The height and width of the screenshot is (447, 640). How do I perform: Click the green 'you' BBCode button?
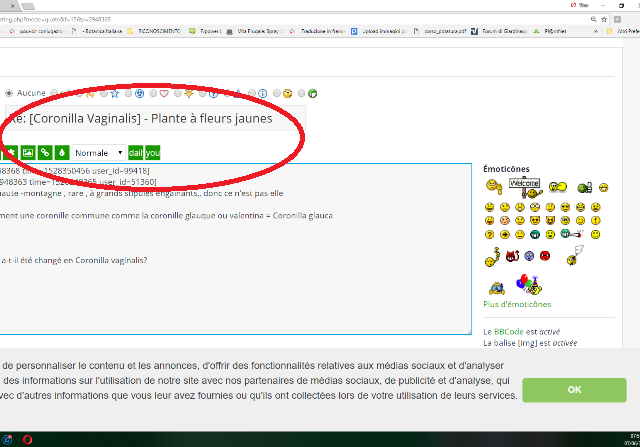pyautogui.click(x=153, y=153)
